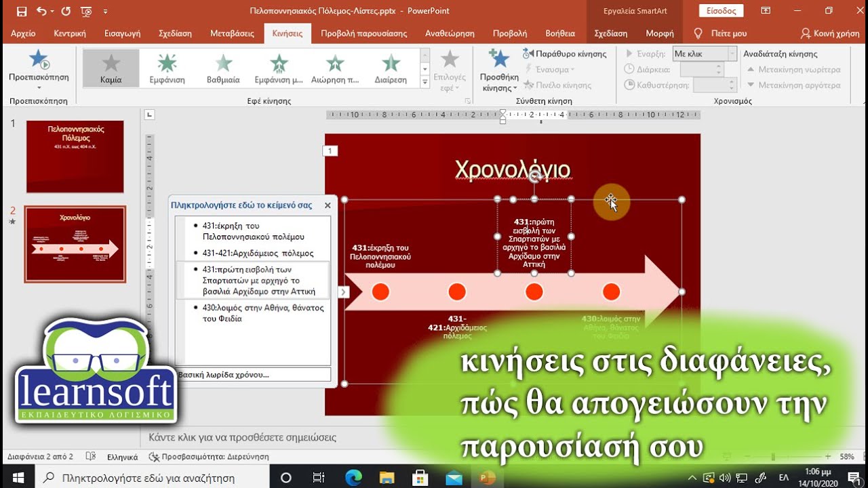Open the Έναρξη 'Με κλικ' combo box
Viewport: 868px width, 488px height.
click(705, 54)
